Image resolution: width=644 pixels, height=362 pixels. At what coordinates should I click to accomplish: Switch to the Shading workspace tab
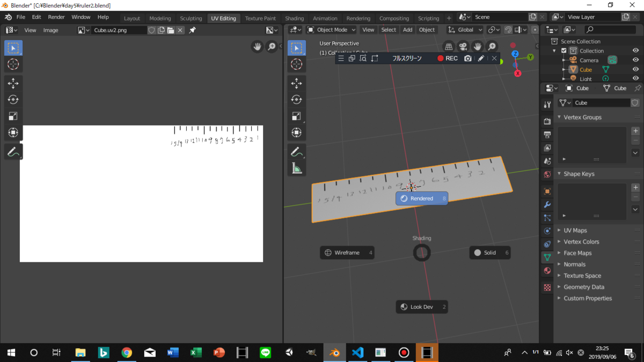tap(295, 18)
